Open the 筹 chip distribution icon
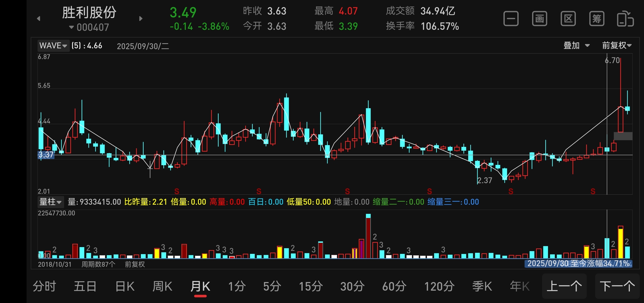The image size is (644, 303). point(597,19)
